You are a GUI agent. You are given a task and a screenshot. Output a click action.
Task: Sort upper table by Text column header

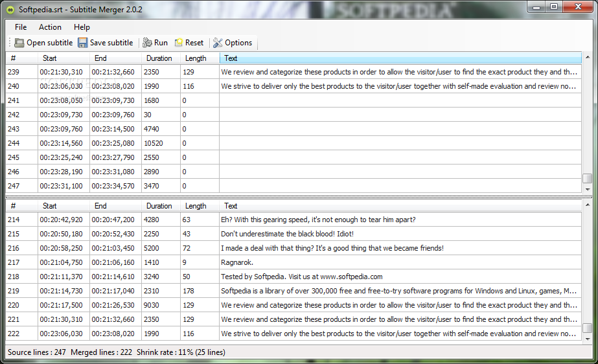click(x=400, y=58)
